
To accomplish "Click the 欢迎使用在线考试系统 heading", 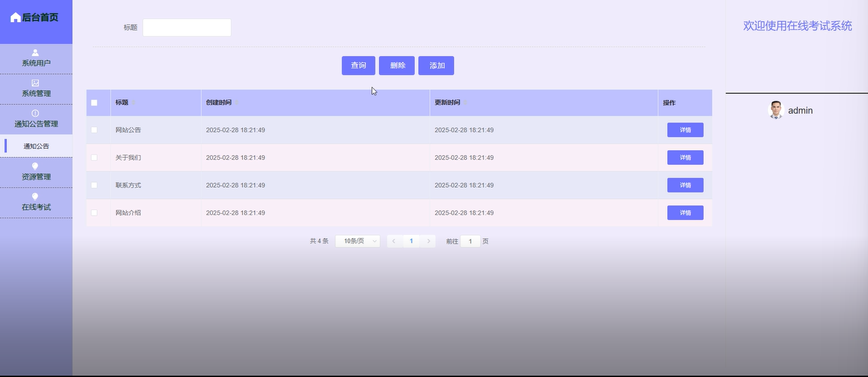I will [798, 25].
